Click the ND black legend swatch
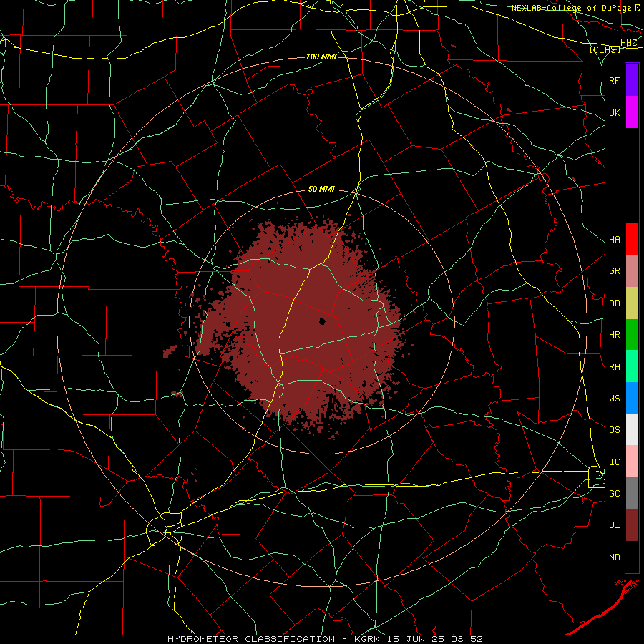 click(632, 557)
